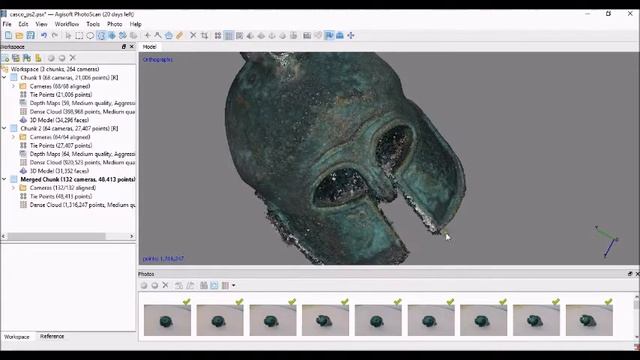
Task: Close the Workspace panel
Action: (x=131, y=47)
